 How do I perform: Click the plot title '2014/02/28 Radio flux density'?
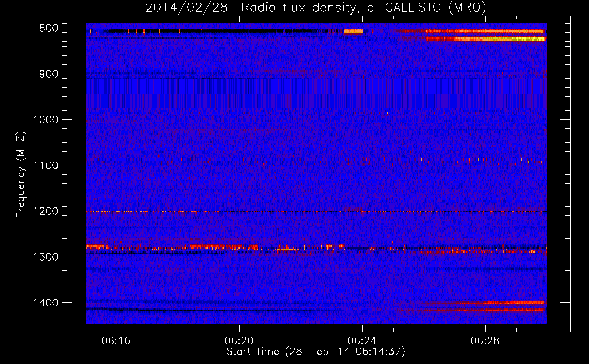(x=316, y=7)
